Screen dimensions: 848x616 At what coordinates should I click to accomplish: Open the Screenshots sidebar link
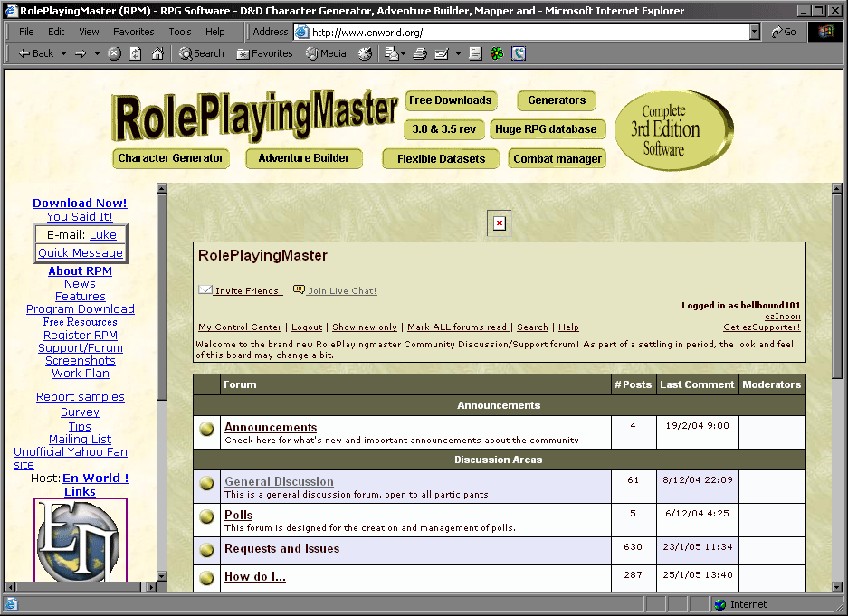coord(81,360)
